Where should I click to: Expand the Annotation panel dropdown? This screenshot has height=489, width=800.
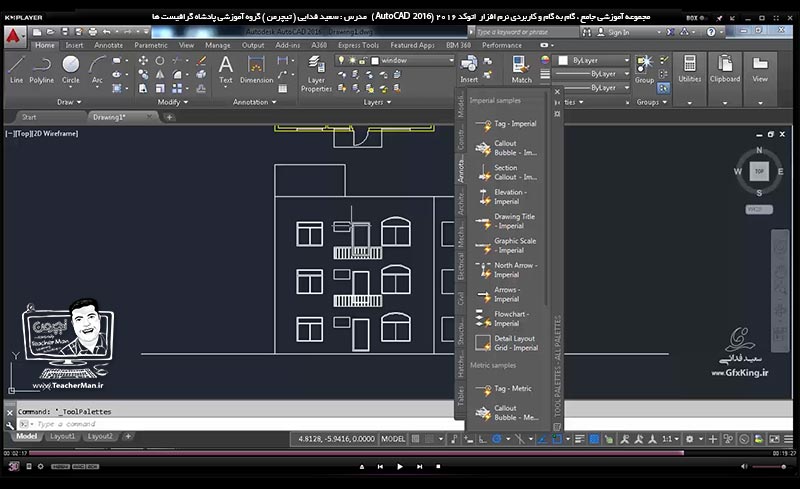pyautogui.click(x=254, y=102)
